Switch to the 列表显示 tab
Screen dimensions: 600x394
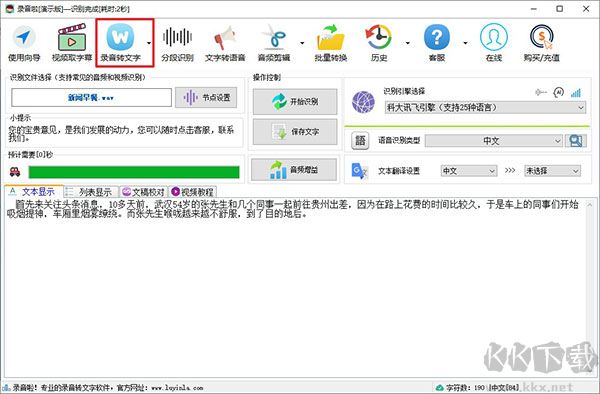click(x=91, y=192)
